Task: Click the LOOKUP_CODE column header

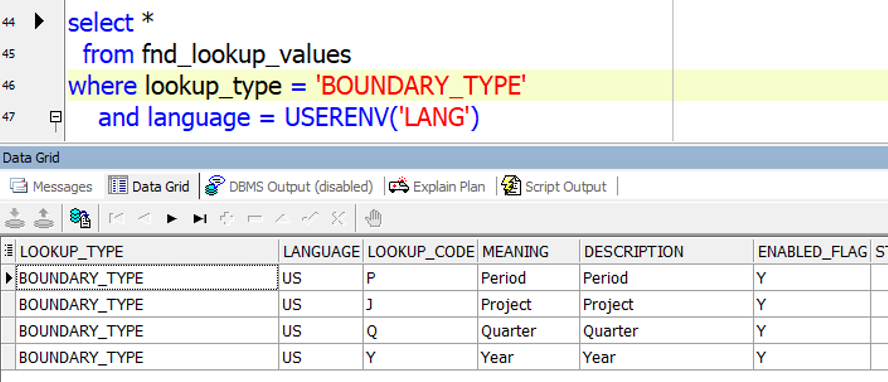Action: tap(421, 251)
